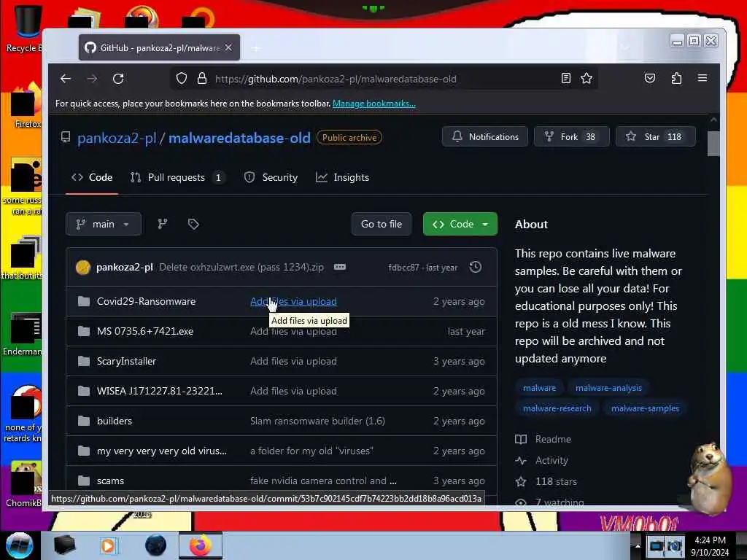Open the Firefox hamburger menu
747x560 pixels.
[x=703, y=77]
